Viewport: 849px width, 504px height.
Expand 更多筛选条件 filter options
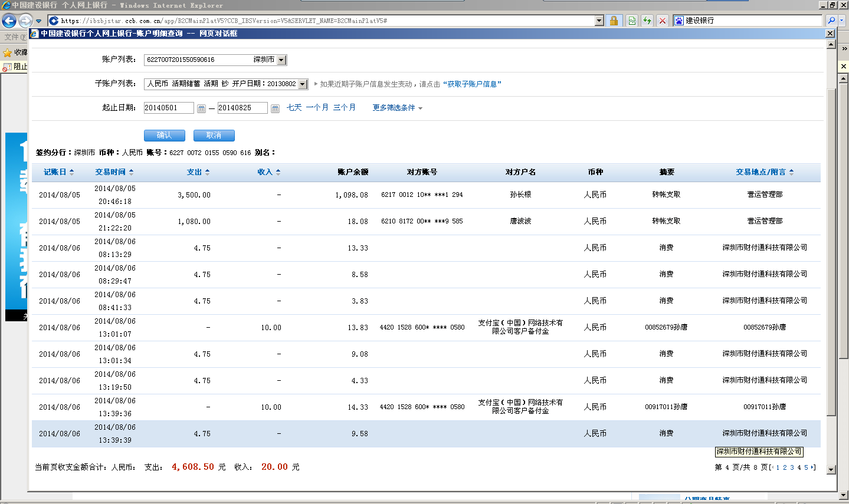pyautogui.click(x=397, y=108)
